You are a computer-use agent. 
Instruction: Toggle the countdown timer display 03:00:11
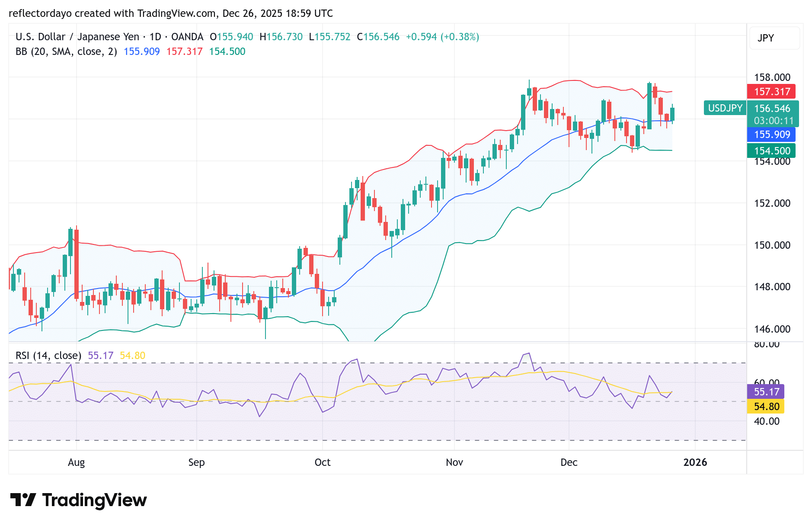click(774, 121)
